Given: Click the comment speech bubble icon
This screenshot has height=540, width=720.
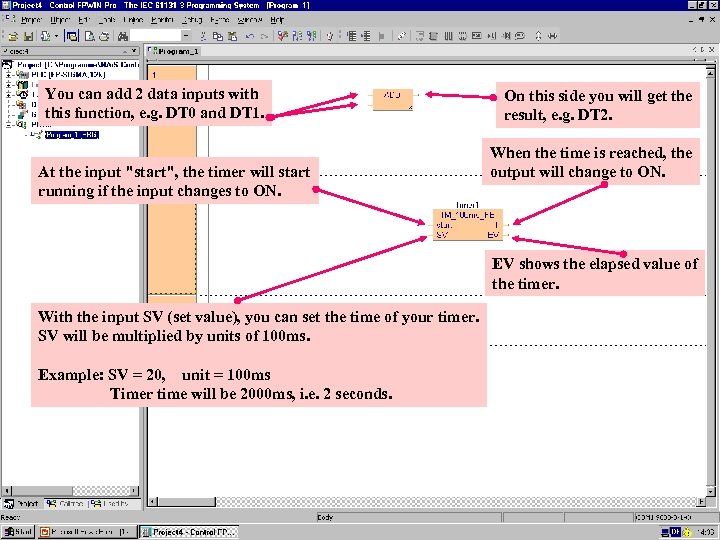Looking at the screenshot, I should point(520,36).
